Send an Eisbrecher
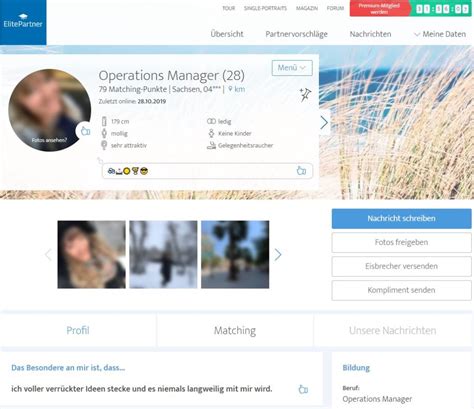 [x=401, y=266]
